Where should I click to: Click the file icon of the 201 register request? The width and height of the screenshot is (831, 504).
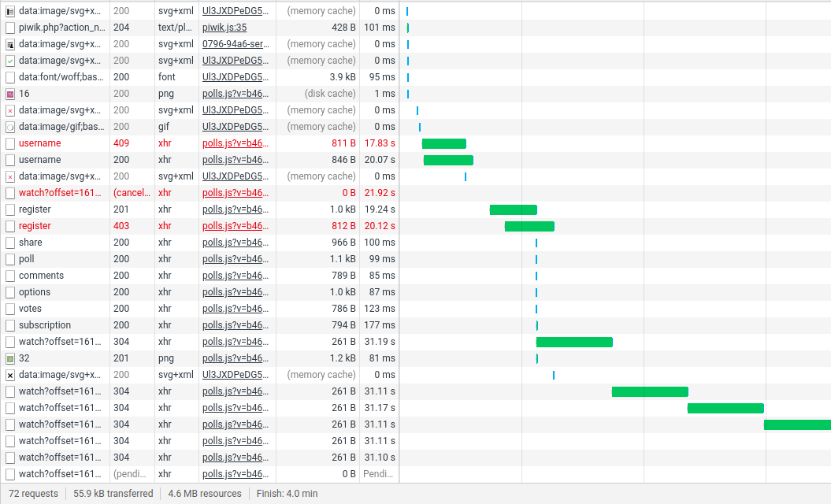click(10, 209)
